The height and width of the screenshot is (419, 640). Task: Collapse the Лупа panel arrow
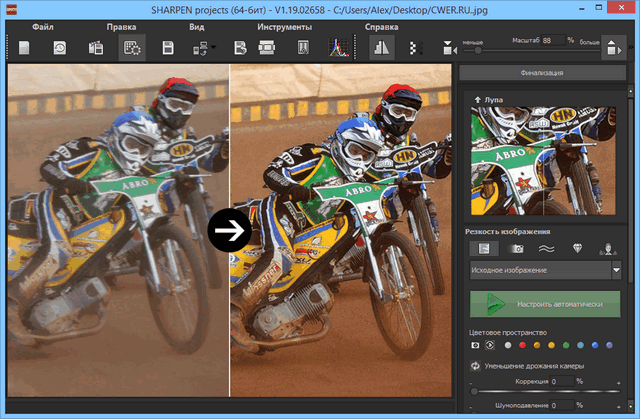tap(477, 101)
